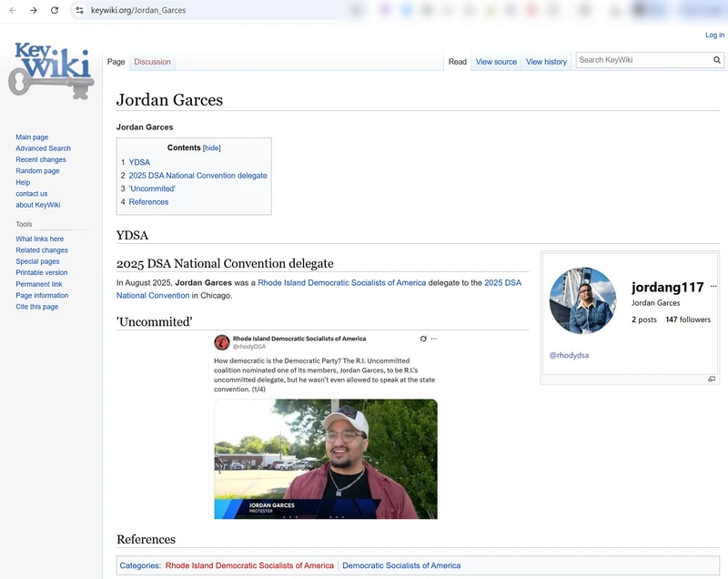Open What links here tool
This screenshot has width=728, height=579.
pyautogui.click(x=39, y=239)
